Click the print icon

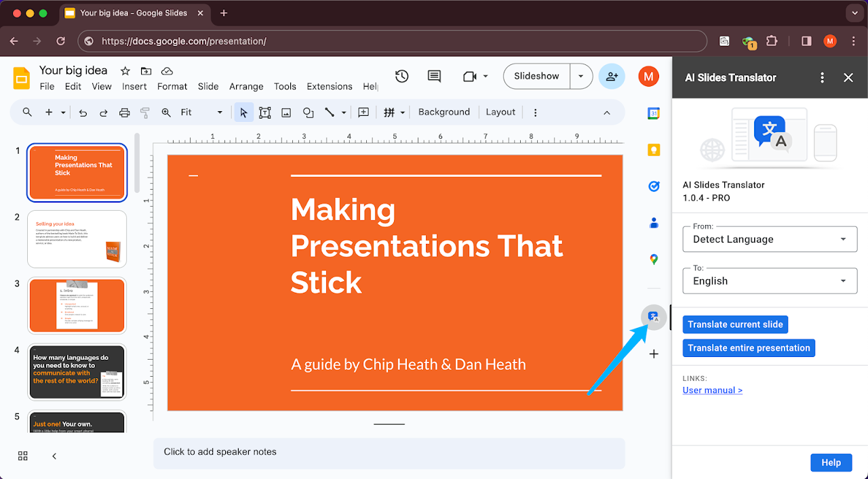[x=124, y=112]
